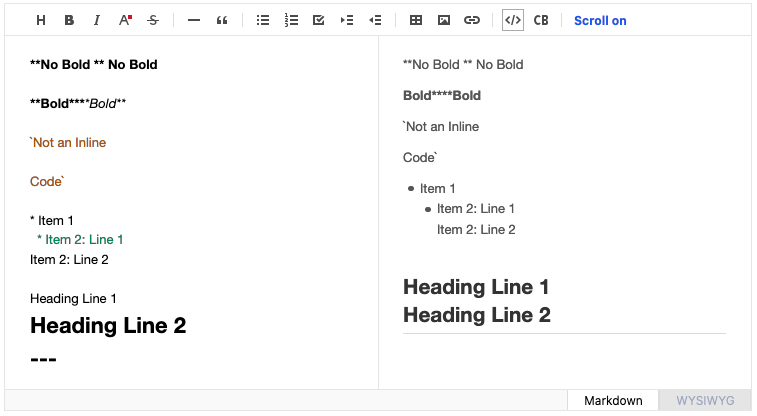Open the text color picker icon
Viewport: 757px width, 416px height.
tap(125, 20)
